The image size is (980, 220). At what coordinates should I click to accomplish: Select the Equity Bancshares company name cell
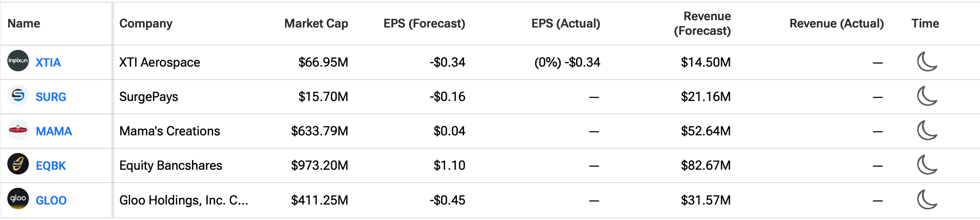click(x=171, y=165)
